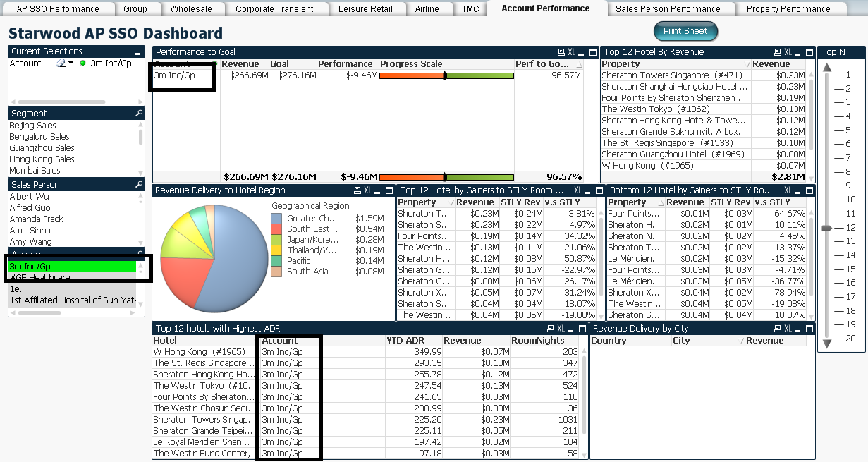Print the Top 12 Hotel By Revenue table

point(778,52)
